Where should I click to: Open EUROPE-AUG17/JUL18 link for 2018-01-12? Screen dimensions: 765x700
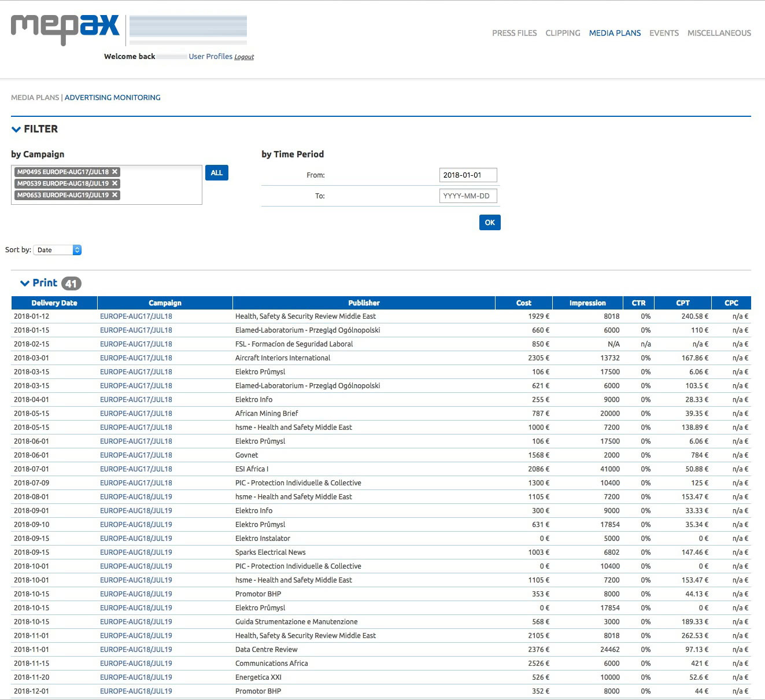point(136,316)
